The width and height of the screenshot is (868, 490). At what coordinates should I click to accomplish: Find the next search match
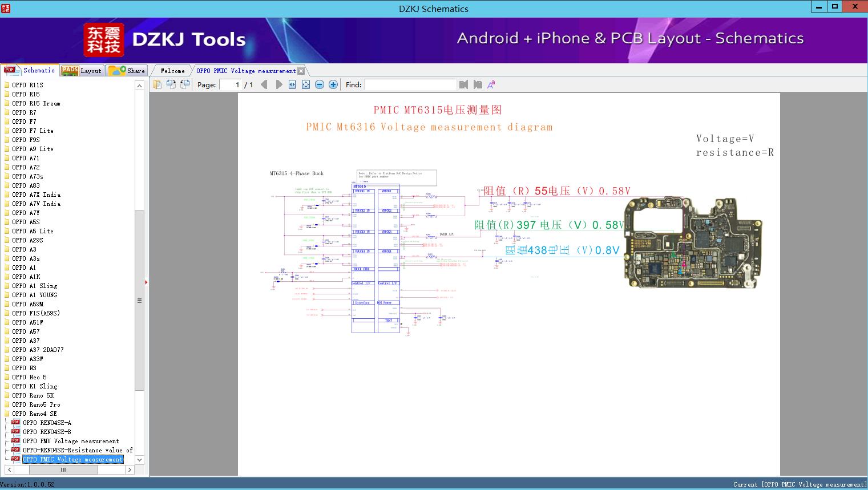(478, 84)
